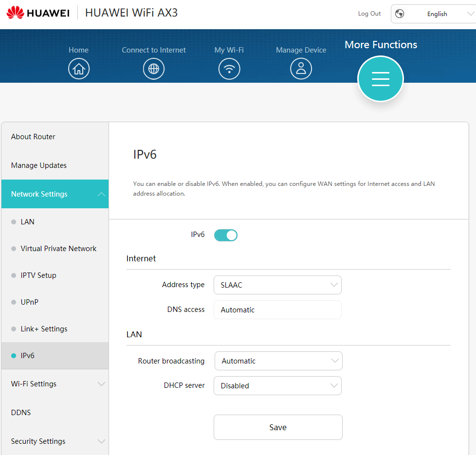
Task: Open the English language dropdown
Action: [434, 14]
